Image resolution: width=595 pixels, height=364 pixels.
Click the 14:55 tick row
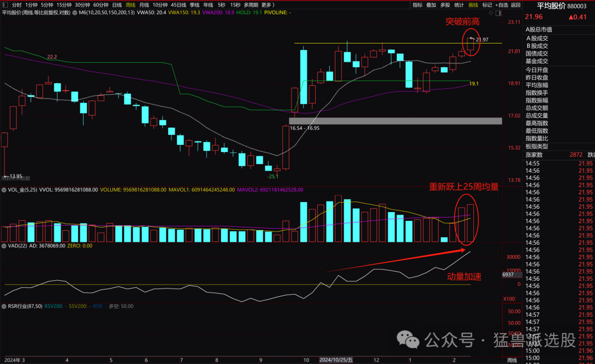(x=559, y=164)
